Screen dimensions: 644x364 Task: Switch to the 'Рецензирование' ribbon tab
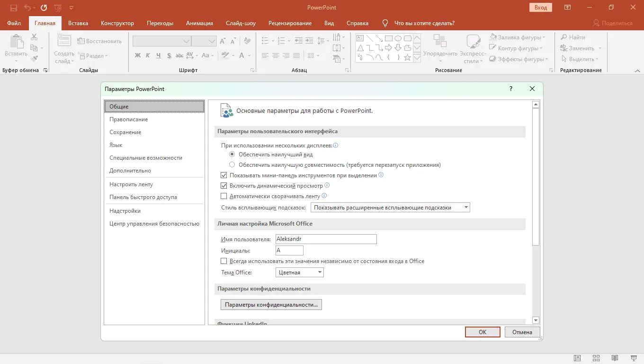290,23
